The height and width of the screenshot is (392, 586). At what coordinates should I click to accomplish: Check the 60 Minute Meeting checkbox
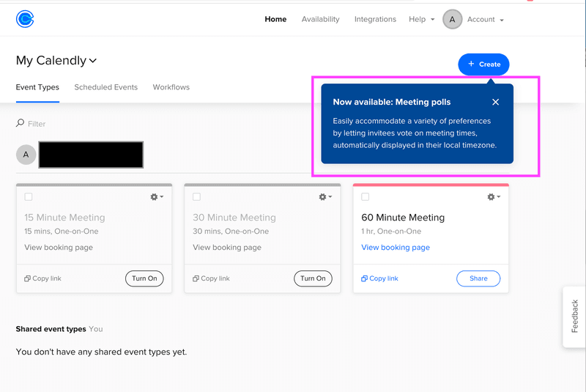366,197
